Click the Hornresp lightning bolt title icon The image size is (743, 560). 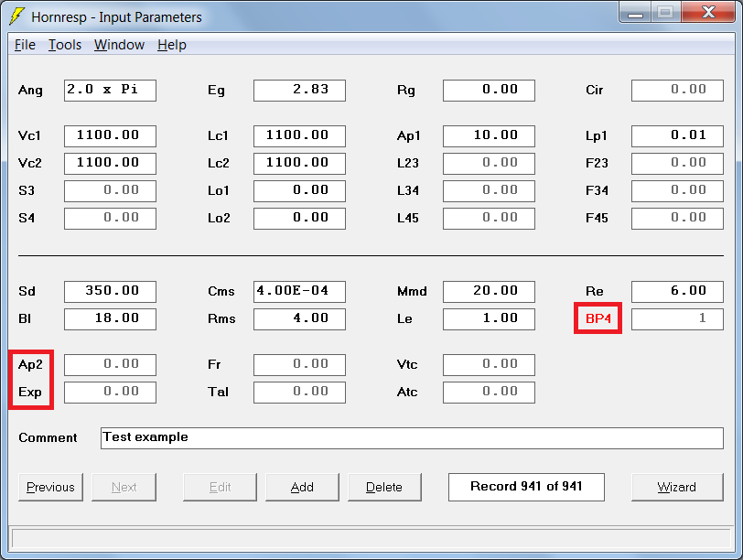17,16
